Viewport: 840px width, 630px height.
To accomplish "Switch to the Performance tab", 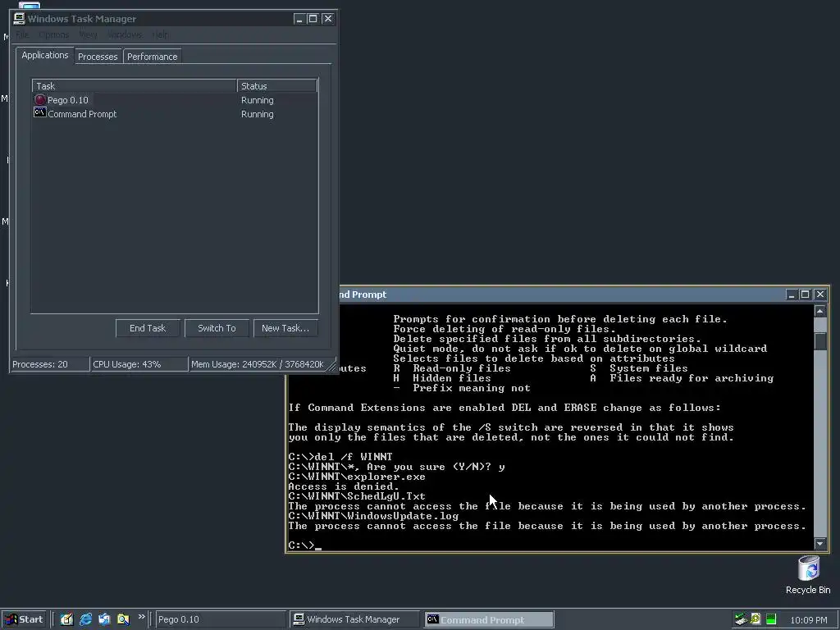I will [x=152, y=57].
